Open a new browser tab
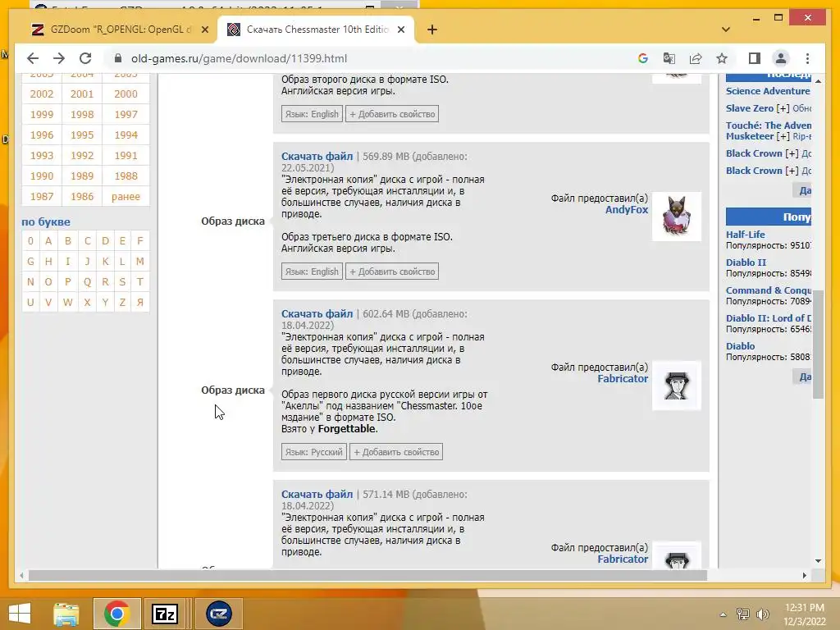This screenshot has width=840, height=630. click(x=432, y=30)
